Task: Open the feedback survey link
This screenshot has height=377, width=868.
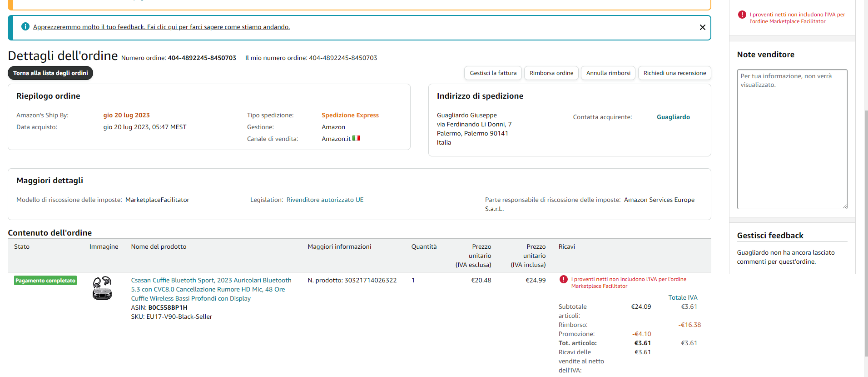Action: point(161,27)
